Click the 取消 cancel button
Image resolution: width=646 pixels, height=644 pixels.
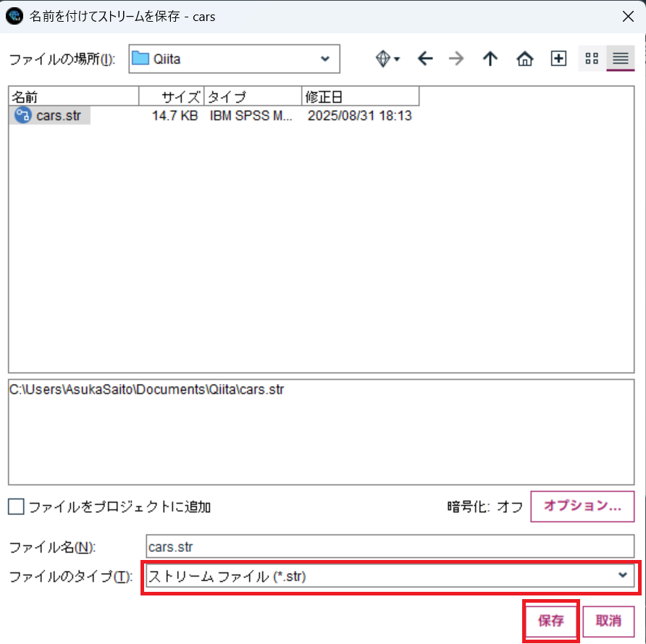coord(608,621)
